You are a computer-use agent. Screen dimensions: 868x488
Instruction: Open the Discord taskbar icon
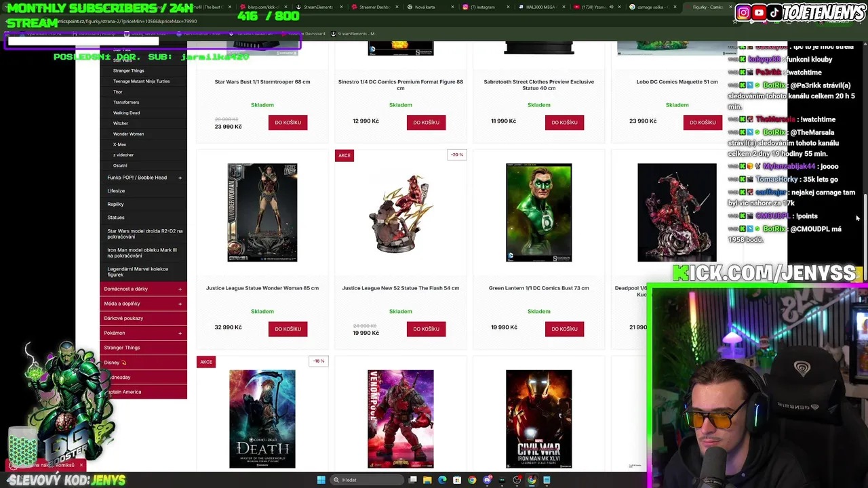tap(487, 480)
